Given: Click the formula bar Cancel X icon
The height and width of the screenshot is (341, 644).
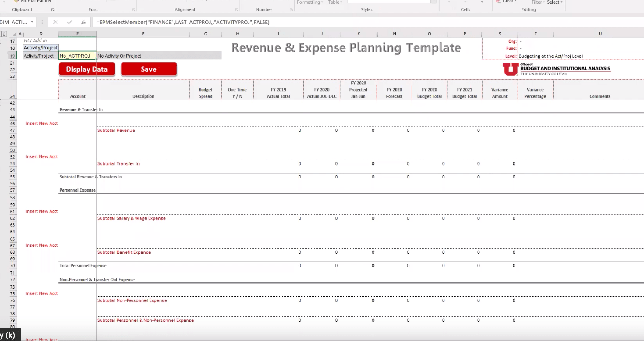Looking at the screenshot, I should pyautogui.click(x=55, y=22).
